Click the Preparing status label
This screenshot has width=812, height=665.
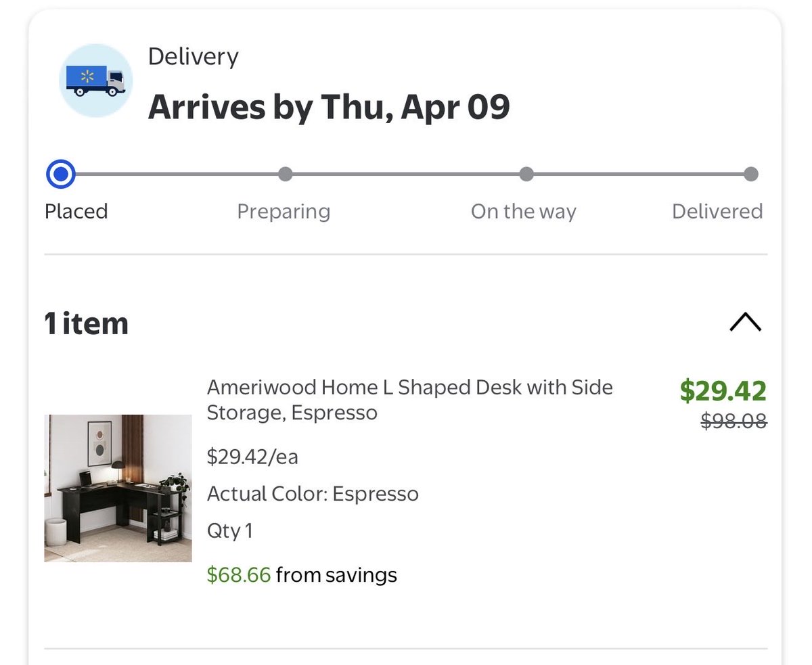coord(284,211)
